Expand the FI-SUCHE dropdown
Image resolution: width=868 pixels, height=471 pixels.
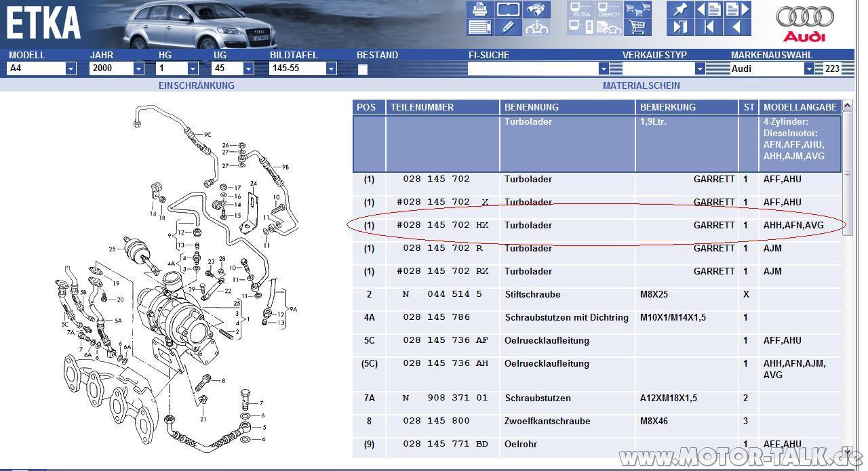coord(604,68)
